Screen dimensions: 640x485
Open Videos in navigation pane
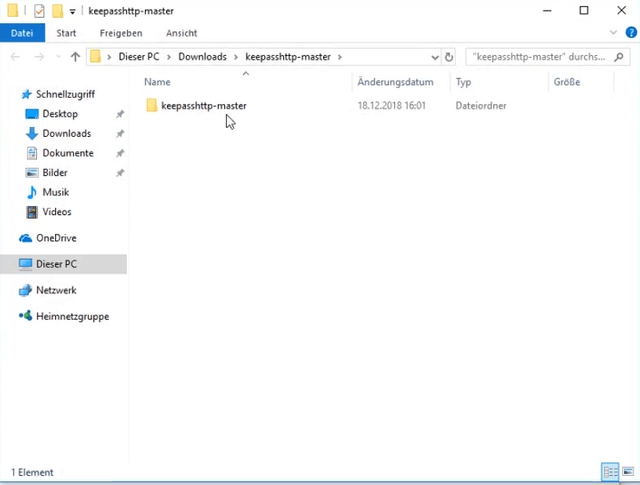(57, 212)
